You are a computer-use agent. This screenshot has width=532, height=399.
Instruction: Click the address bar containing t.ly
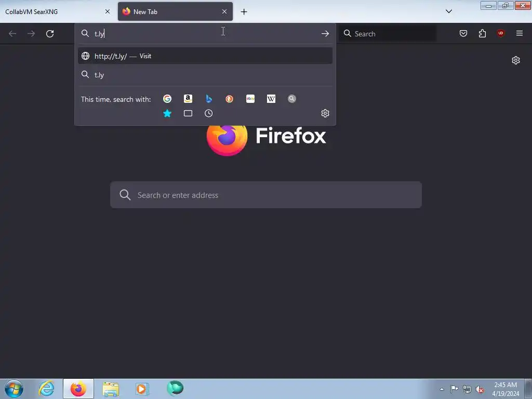click(x=205, y=34)
